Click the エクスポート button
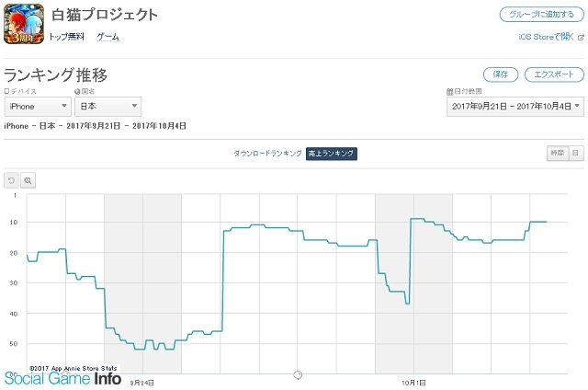 554,75
